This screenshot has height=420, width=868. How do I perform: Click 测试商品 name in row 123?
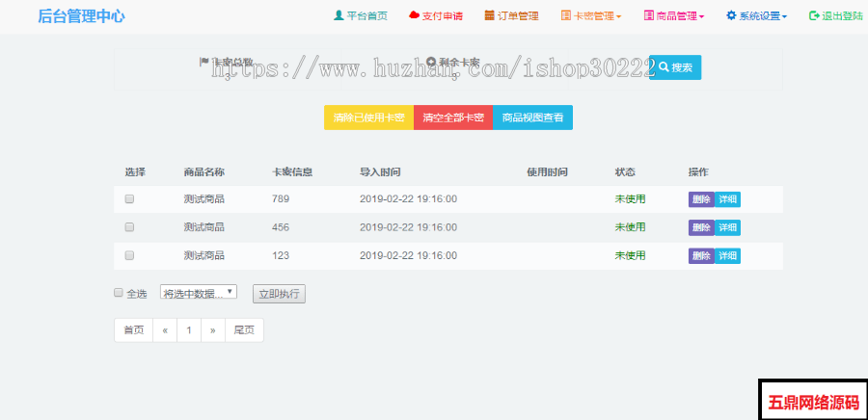coord(204,255)
